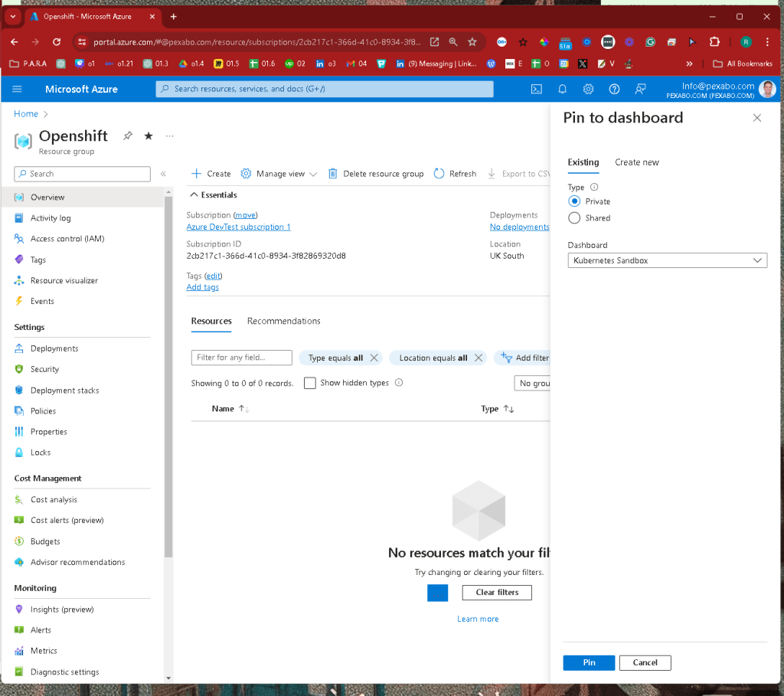The image size is (784, 696).
Task: Close the Pin to dashboard panel
Action: (x=757, y=118)
